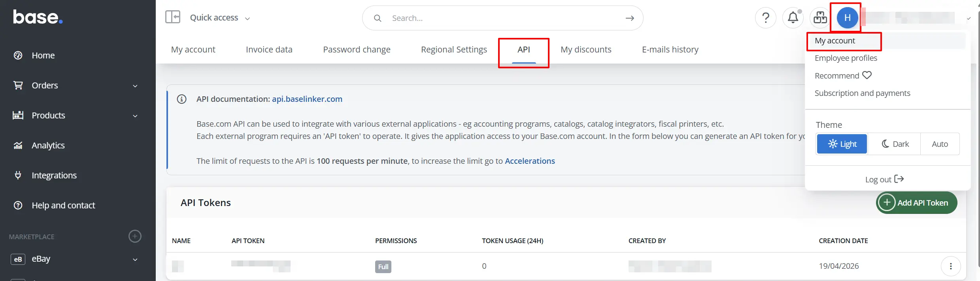The width and height of the screenshot is (980, 281).
Task: Click the Integrations plug icon
Action: (18, 175)
